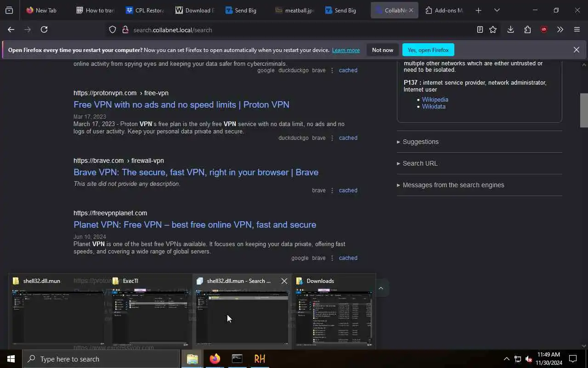Screen dimensions: 588x368
Task: Open muted volume tray icon
Action: point(529,359)
